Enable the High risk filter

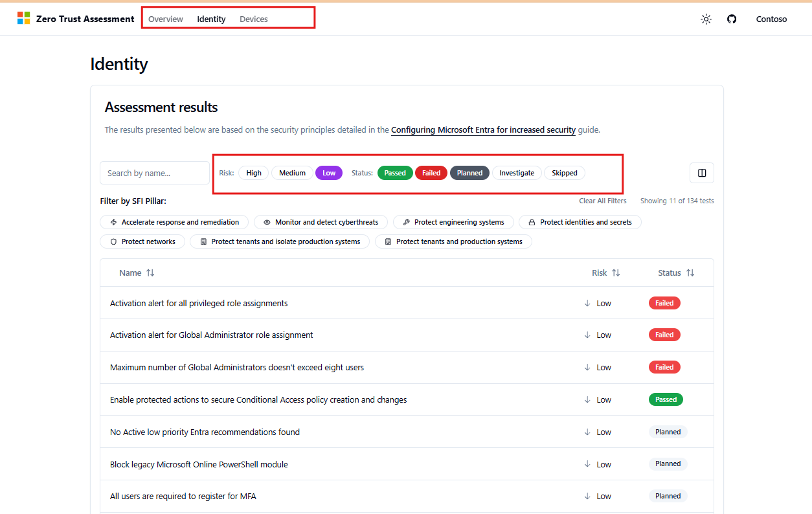point(253,173)
